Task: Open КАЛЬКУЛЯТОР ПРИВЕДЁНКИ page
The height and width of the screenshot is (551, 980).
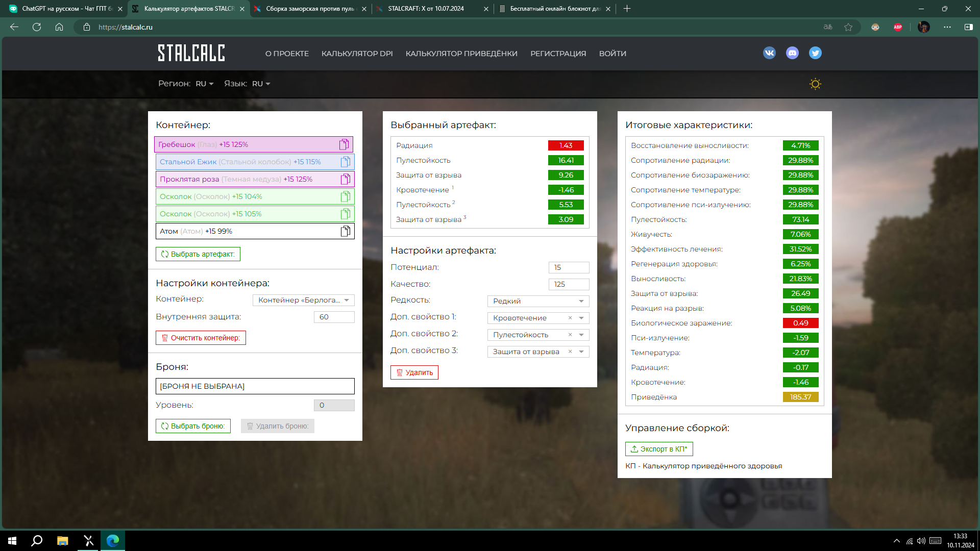Action: click(x=461, y=54)
